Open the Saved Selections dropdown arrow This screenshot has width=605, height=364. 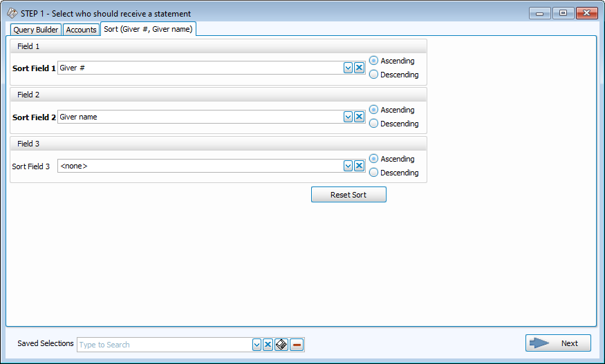pyautogui.click(x=257, y=345)
